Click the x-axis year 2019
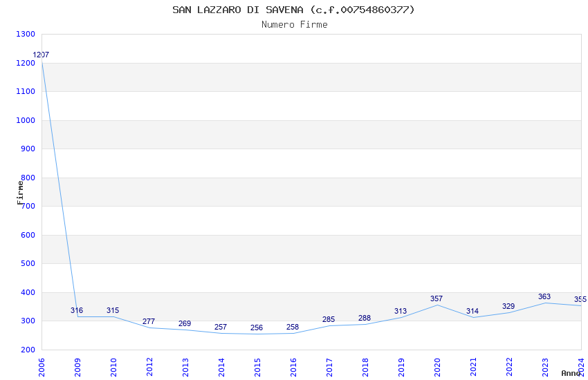Viewport: 588px width, 380px height. point(402,367)
